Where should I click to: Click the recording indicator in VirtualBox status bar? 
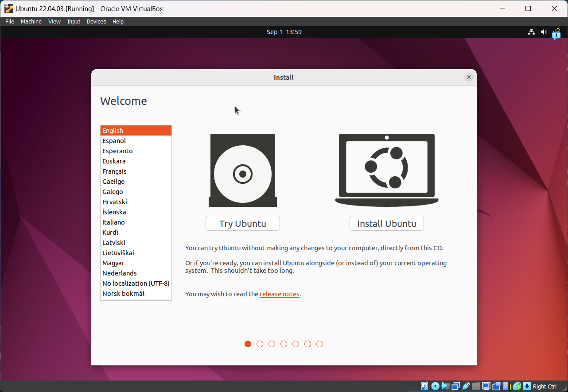[x=496, y=386]
